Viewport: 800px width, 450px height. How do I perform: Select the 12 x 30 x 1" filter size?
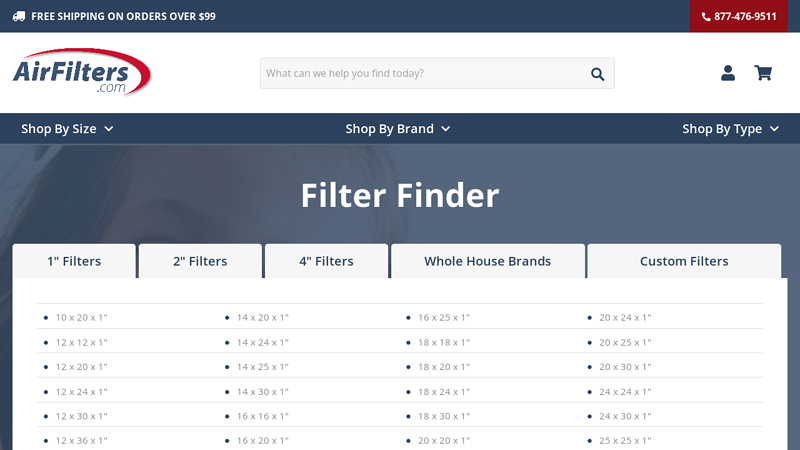coord(82,416)
